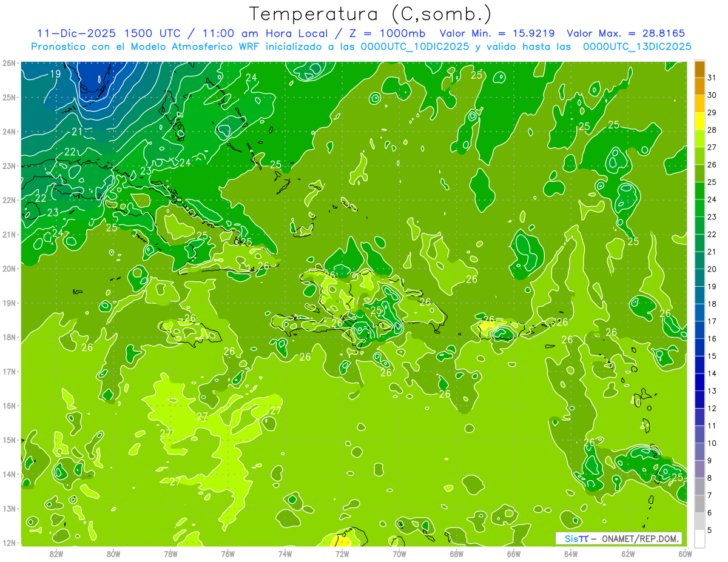Click color scale value '29'
The width and height of the screenshot is (728, 562).
pyautogui.click(x=712, y=113)
